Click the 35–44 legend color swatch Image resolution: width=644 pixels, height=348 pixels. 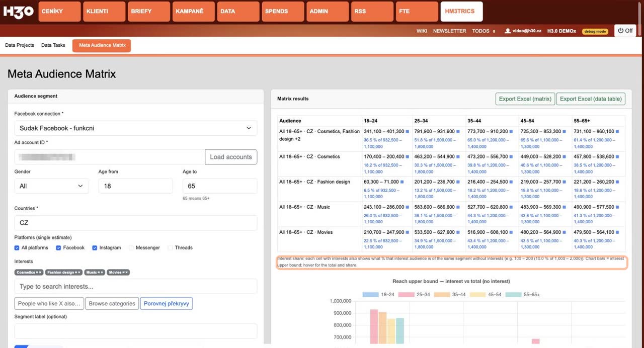pyautogui.click(x=442, y=295)
